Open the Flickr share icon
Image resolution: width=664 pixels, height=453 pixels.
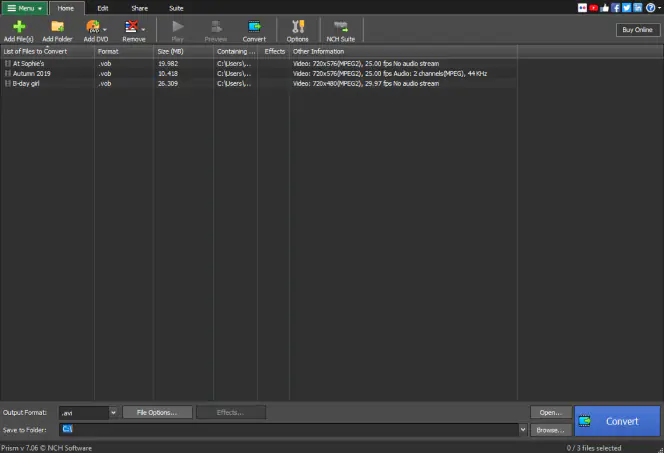[582, 8]
